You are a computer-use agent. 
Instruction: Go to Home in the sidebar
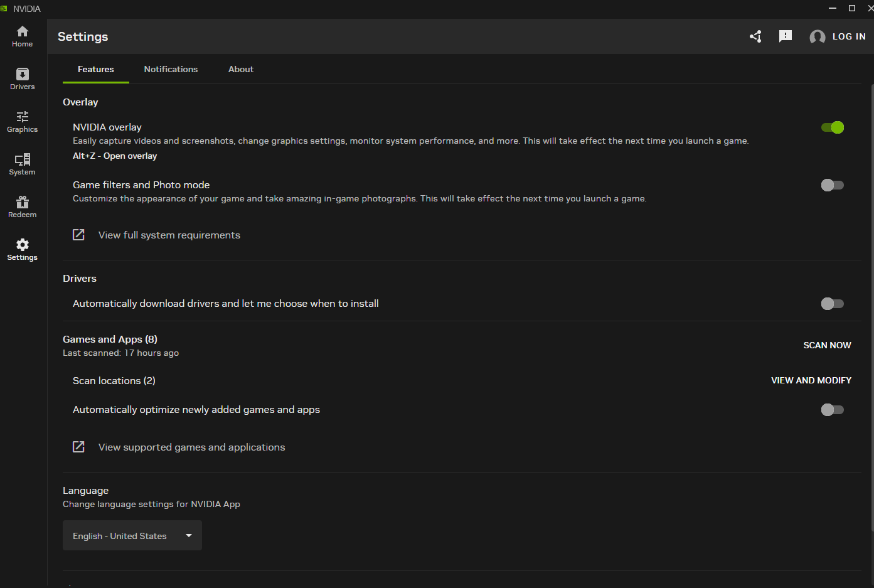tap(23, 32)
